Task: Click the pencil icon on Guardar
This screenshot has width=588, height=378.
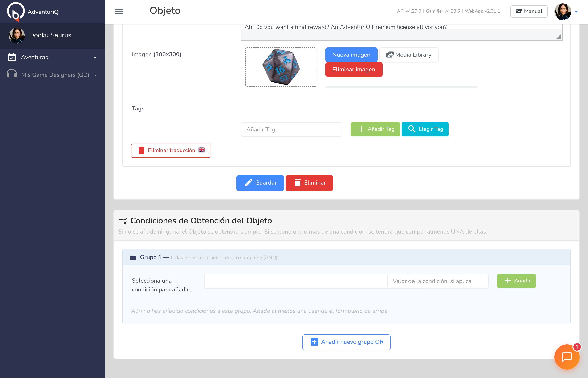Action: (248, 183)
